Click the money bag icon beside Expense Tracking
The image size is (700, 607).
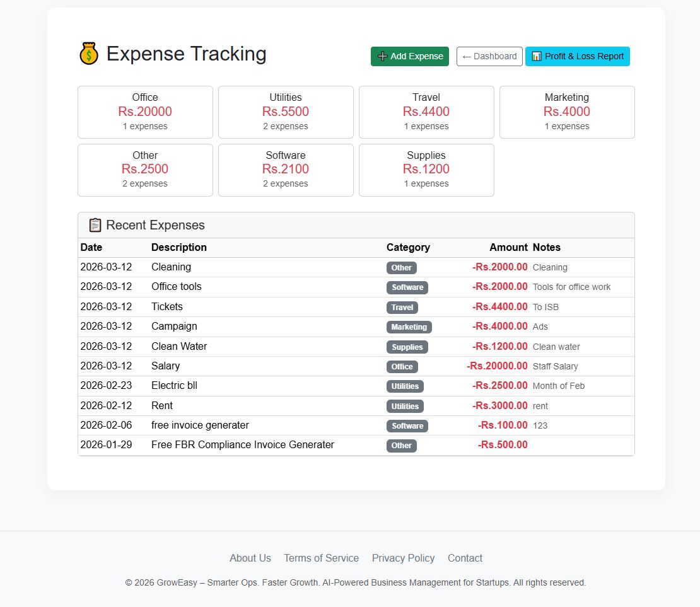[89, 54]
